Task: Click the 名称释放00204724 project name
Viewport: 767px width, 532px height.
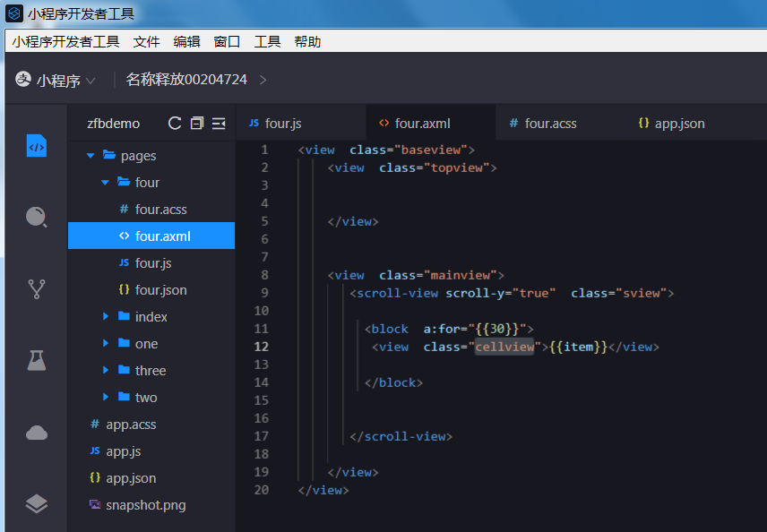Action: (186, 79)
